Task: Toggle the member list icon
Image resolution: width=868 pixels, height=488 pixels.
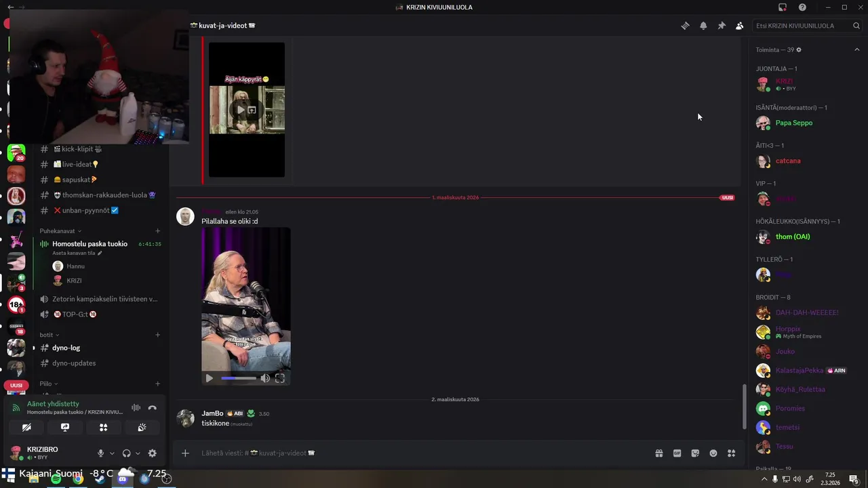Action: [x=739, y=26]
